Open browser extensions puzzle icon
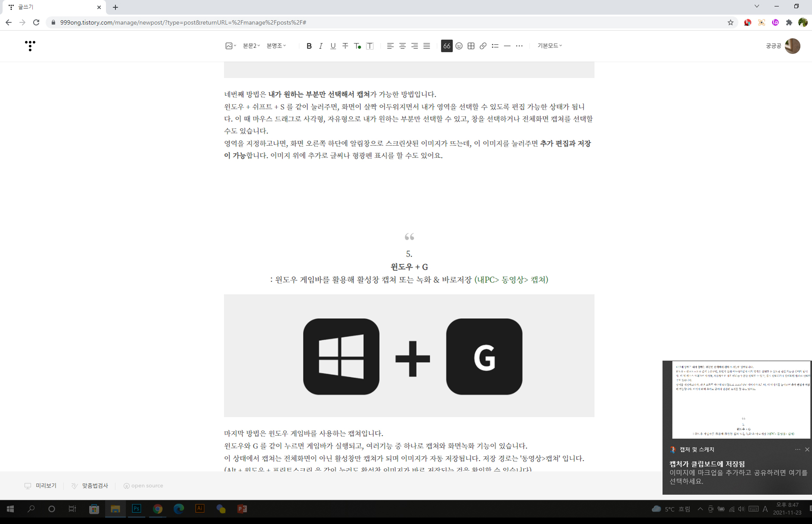 coord(789,22)
